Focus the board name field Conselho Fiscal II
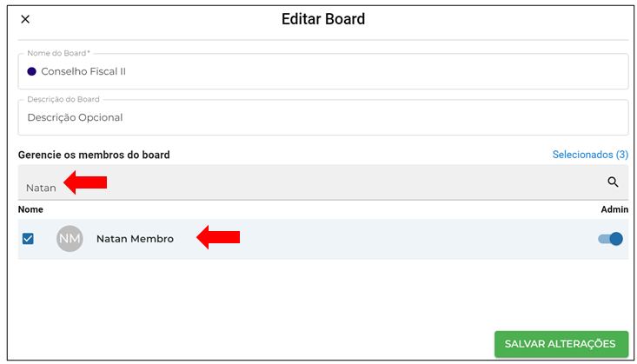637x364 pixels. 323,71
